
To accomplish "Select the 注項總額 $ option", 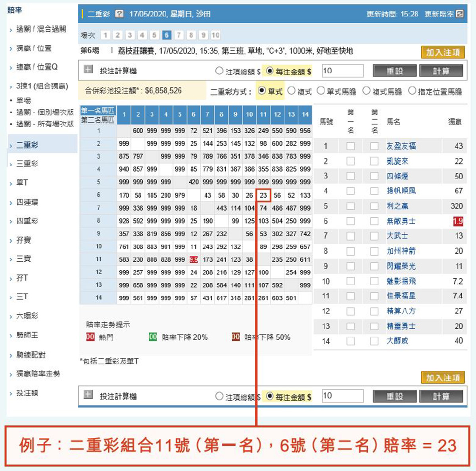I will (x=219, y=70).
